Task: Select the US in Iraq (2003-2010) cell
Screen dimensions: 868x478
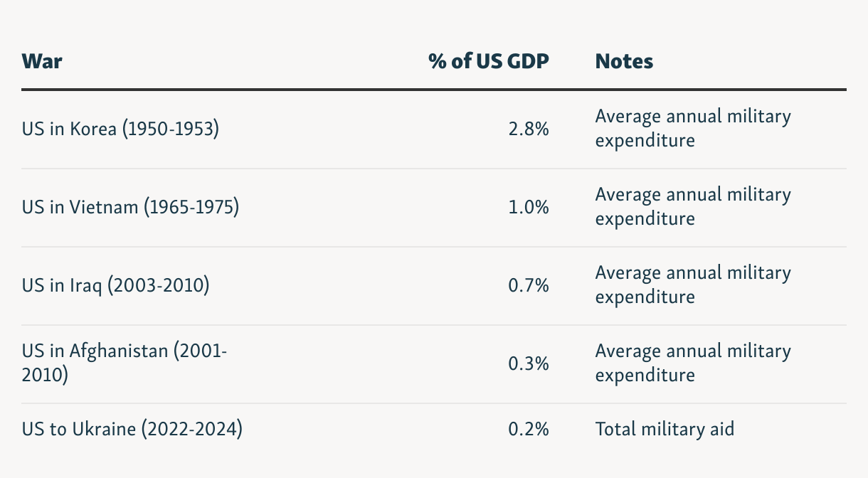Action: 115,286
